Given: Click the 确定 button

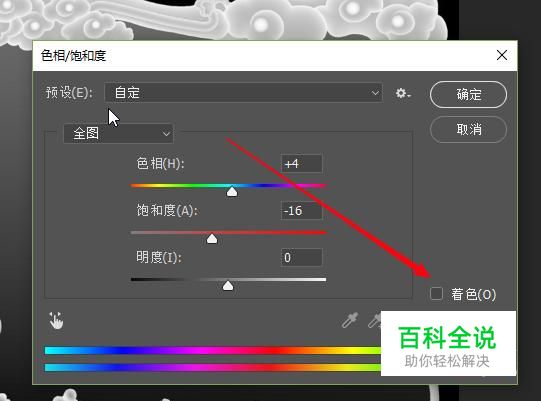Looking at the screenshot, I should (468, 94).
